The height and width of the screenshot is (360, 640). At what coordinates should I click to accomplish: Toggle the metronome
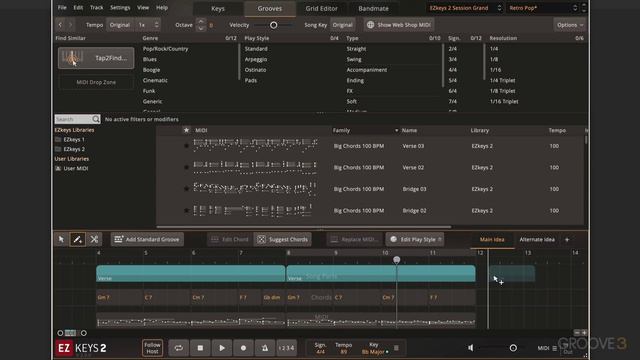click(265, 348)
